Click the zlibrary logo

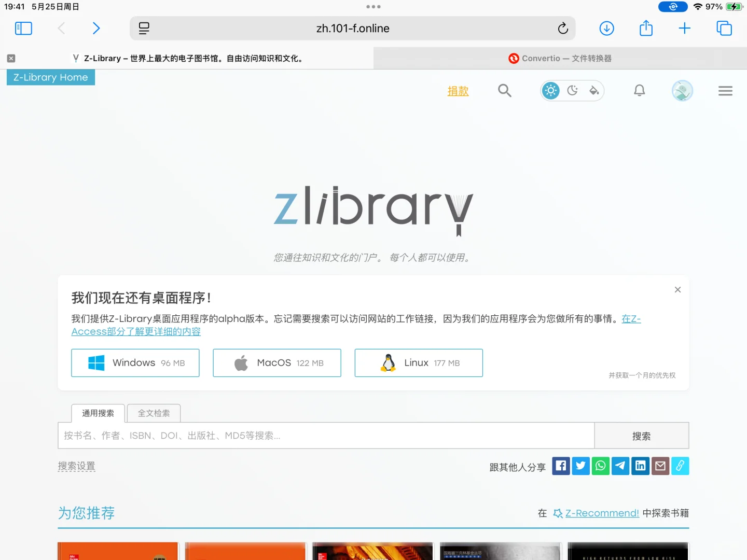click(x=374, y=211)
